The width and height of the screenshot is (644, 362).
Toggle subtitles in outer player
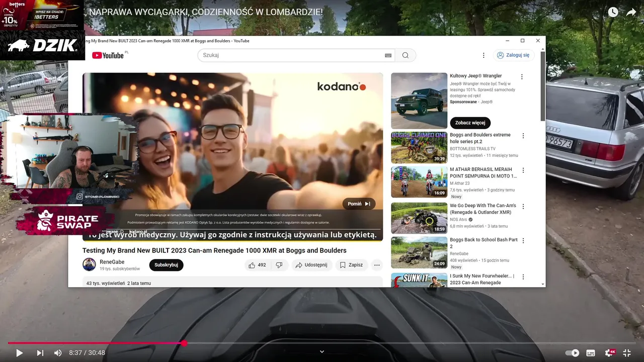pyautogui.click(x=591, y=353)
